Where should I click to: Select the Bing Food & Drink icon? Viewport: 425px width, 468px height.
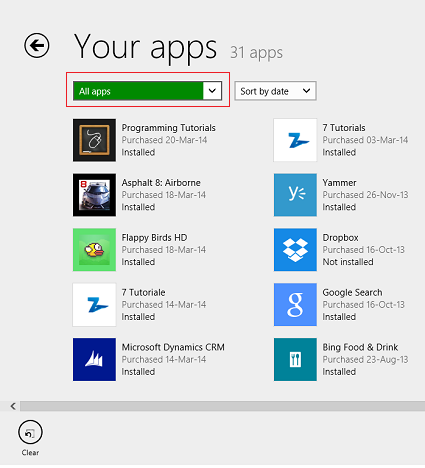(x=295, y=359)
